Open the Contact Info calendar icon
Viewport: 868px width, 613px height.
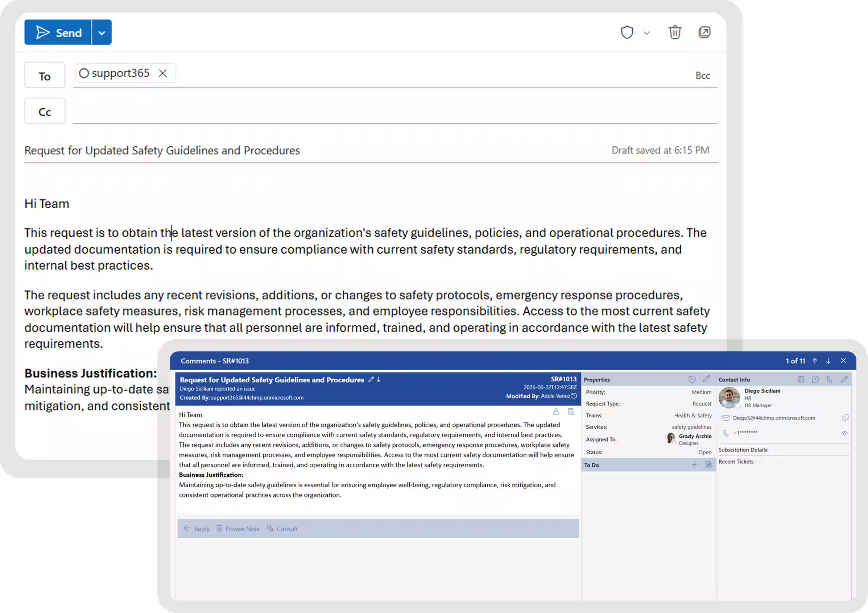(801, 379)
